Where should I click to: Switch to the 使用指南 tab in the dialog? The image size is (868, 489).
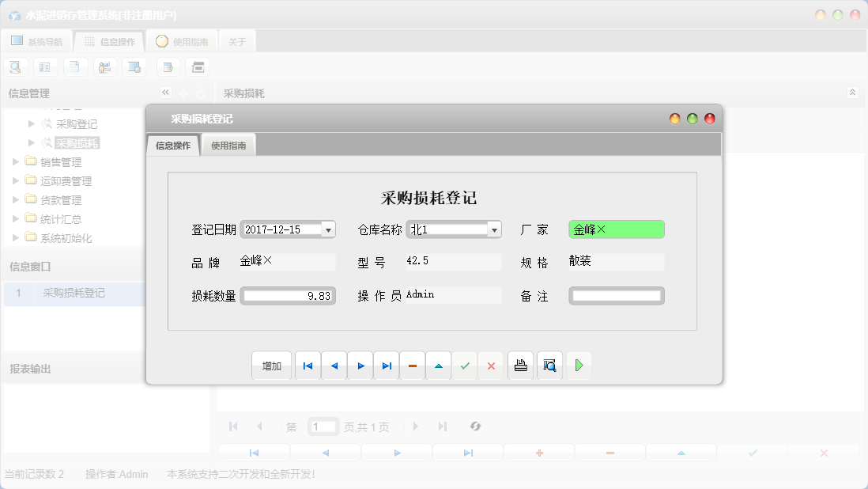point(230,145)
